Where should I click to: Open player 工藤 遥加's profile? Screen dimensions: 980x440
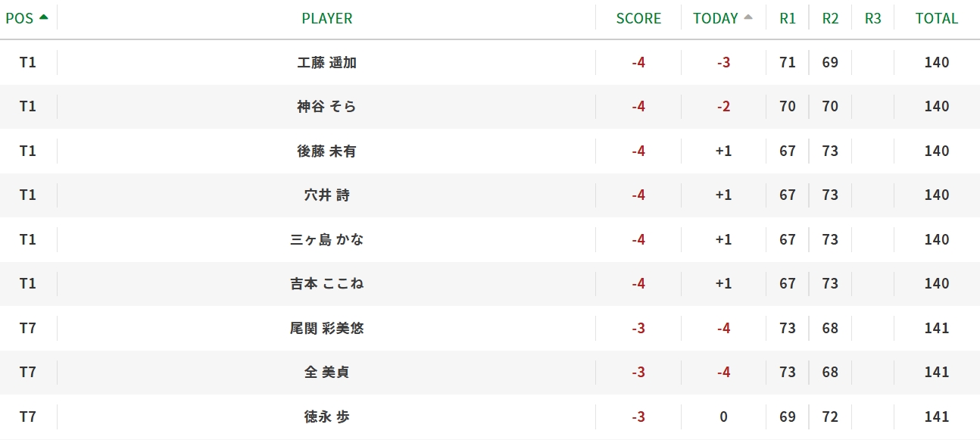[x=326, y=63]
